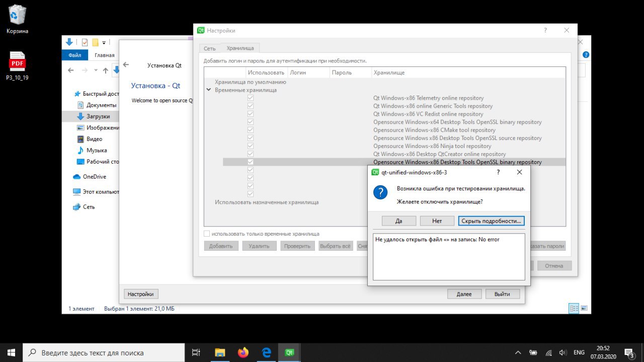Click the Удалить button
644x362 pixels.
259,246
